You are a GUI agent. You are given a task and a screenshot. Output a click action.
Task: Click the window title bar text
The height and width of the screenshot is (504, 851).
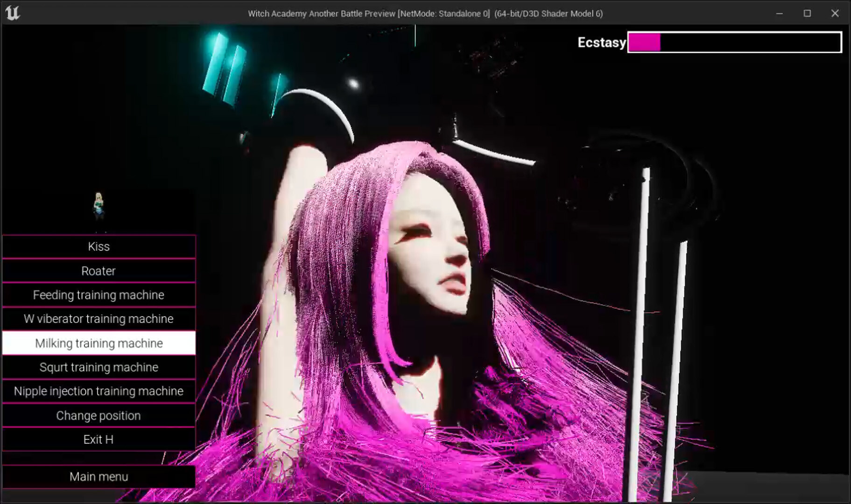point(425,14)
